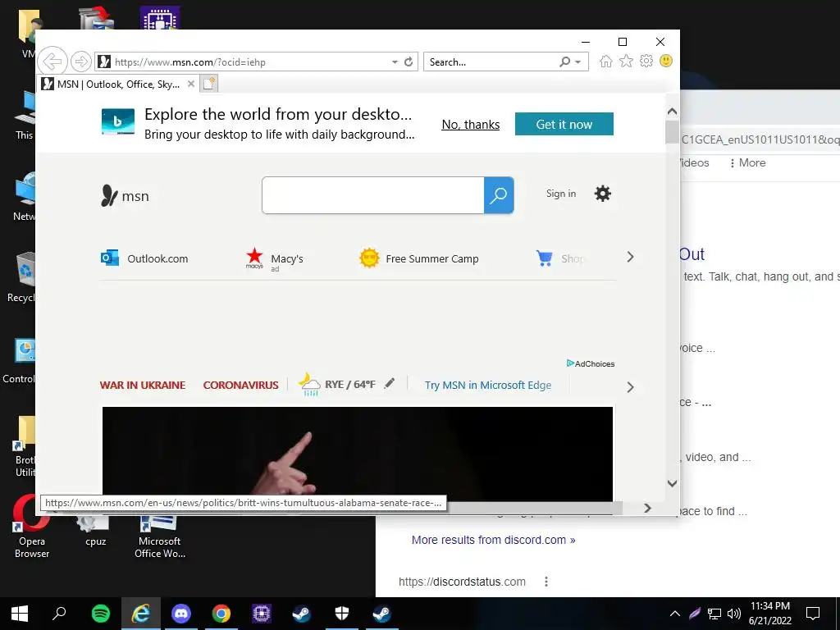Open Spotify from the taskbar
The height and width of the screenshot is (630, 840).
pos(101,614)
